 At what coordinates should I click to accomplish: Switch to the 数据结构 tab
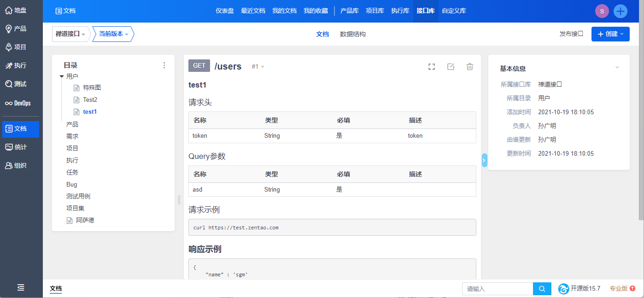click(353, 34)
